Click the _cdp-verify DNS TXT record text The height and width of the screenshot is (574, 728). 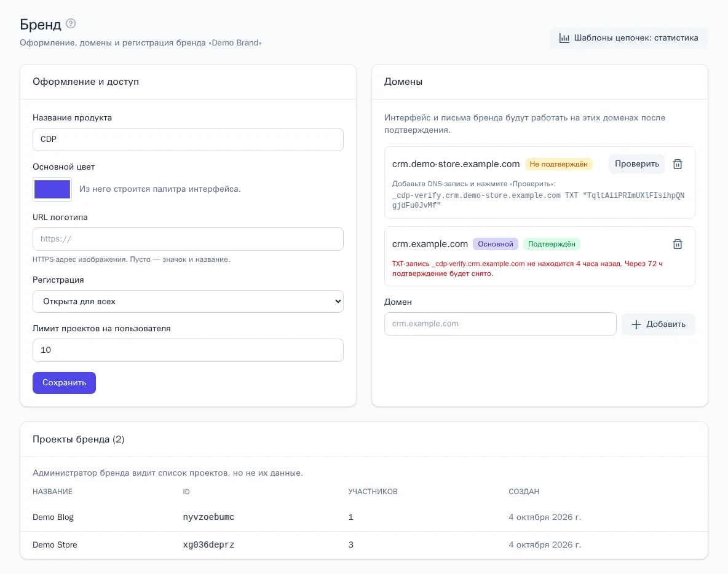(538, 200)
